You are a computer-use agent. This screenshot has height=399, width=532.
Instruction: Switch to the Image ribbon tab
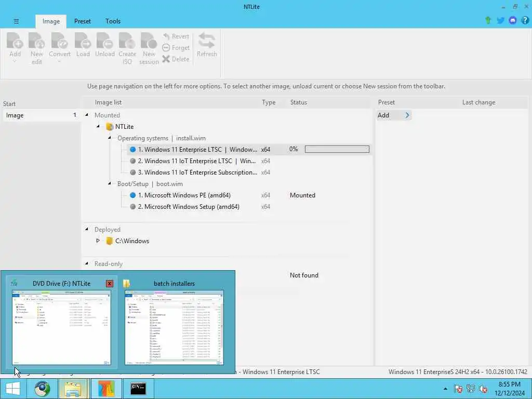[51, 21]
